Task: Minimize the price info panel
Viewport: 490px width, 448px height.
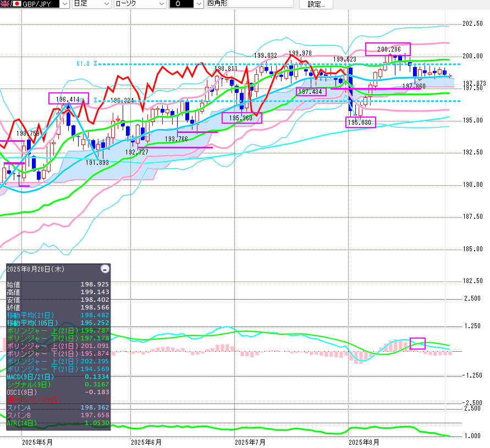Action: pos(105,269)
